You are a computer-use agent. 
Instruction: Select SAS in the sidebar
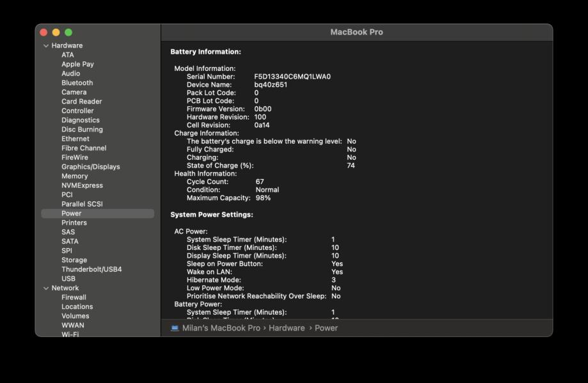68,232
